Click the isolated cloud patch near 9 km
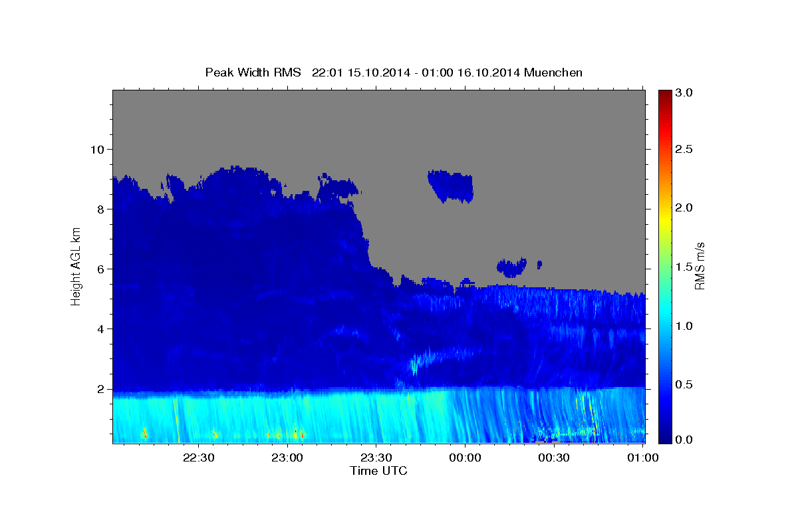This screenshot has width=798, height=532. click(451, 186)
